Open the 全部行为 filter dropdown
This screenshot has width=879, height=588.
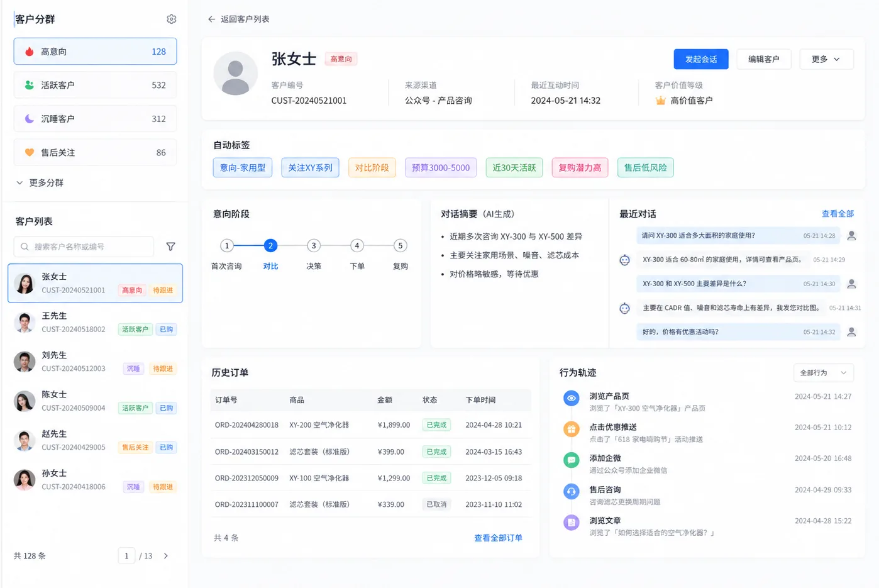(x=823, y=373)
